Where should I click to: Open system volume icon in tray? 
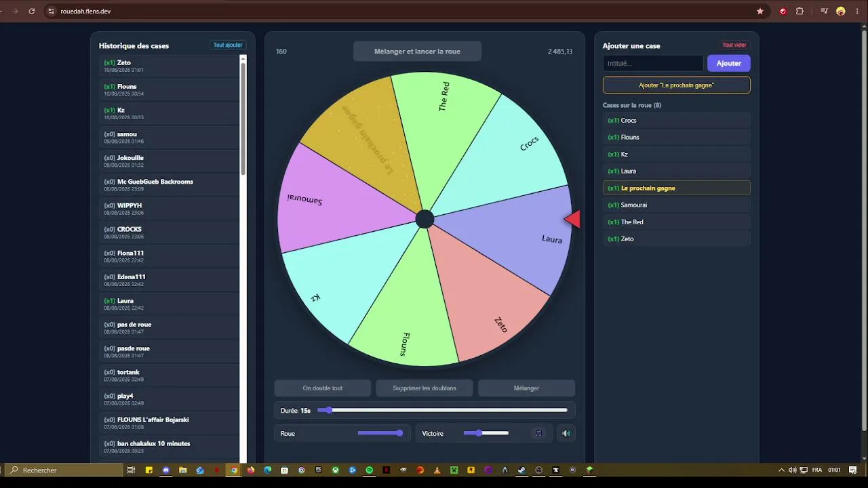792,470
